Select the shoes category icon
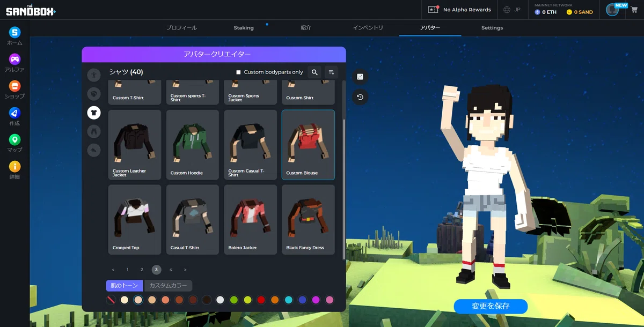This screenshot has width=644, height=327. (x=94, y=150)
